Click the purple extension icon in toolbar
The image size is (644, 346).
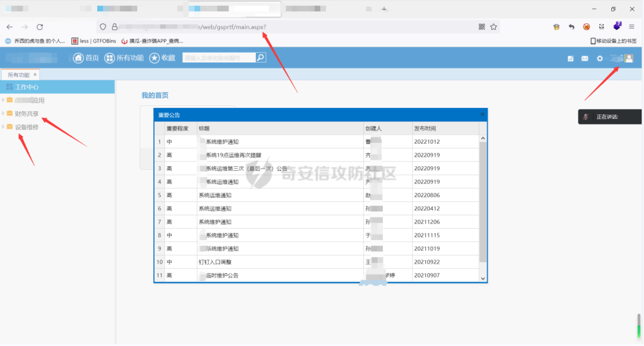pyautogui.click(x=617, y=26)
